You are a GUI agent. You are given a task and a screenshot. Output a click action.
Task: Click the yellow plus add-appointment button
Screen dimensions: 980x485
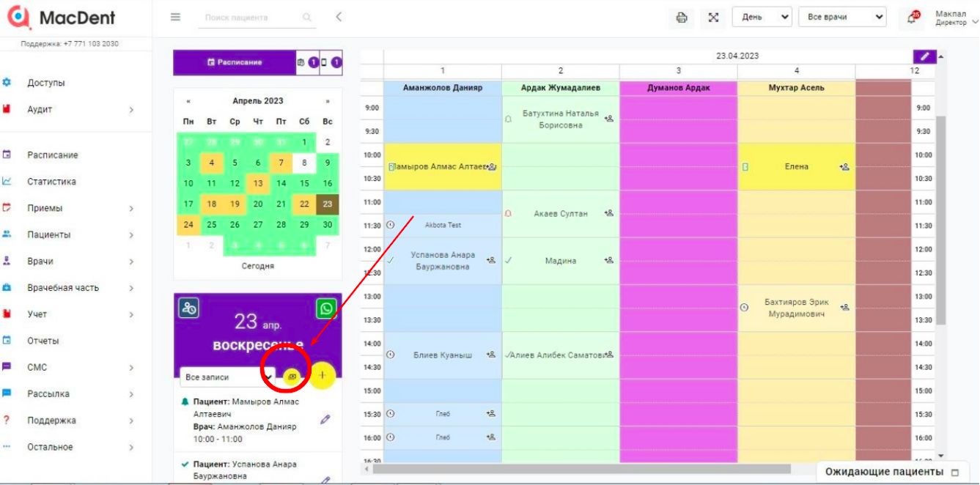pos(322,375)
